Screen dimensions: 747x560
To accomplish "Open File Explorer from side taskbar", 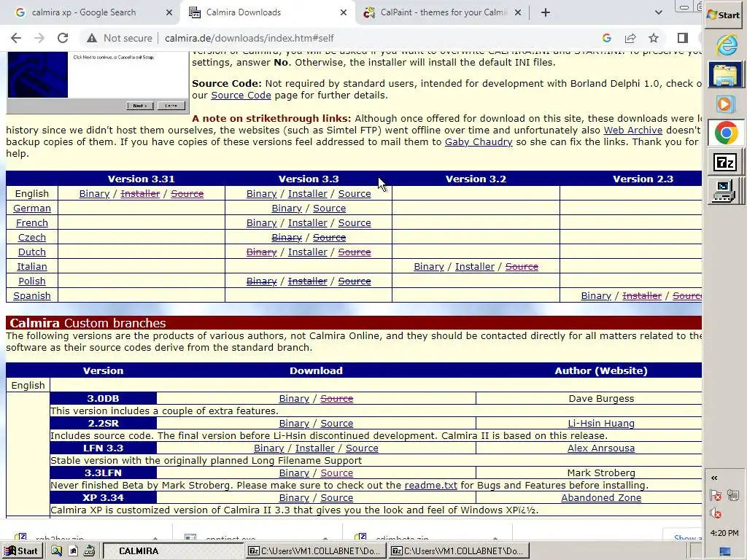I will click(725, 75).
